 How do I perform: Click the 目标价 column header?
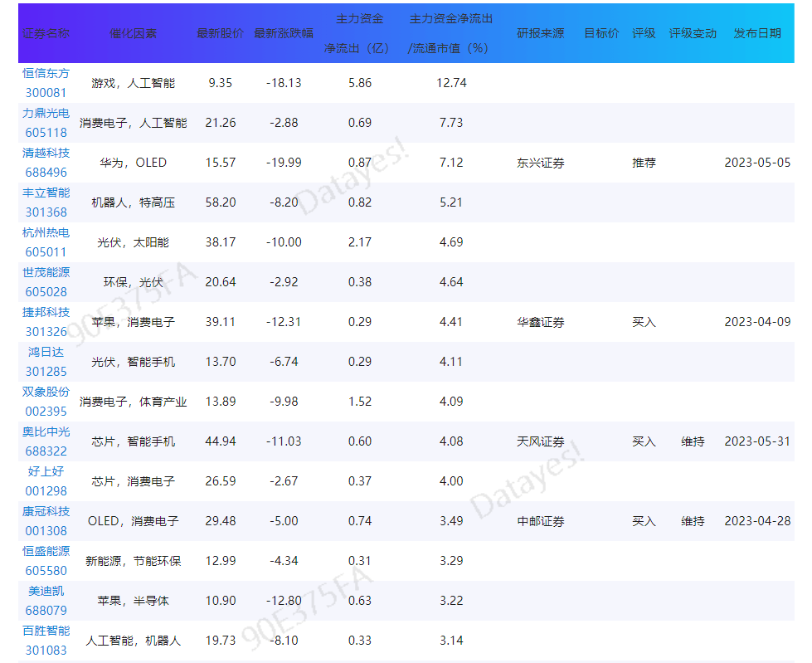click(602, 34)
